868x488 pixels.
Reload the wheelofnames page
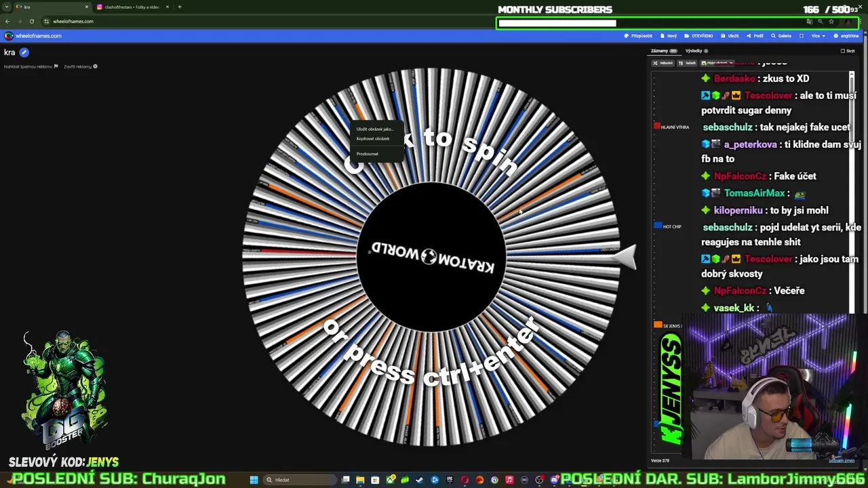pyautogui.click(x=31, y=21)
